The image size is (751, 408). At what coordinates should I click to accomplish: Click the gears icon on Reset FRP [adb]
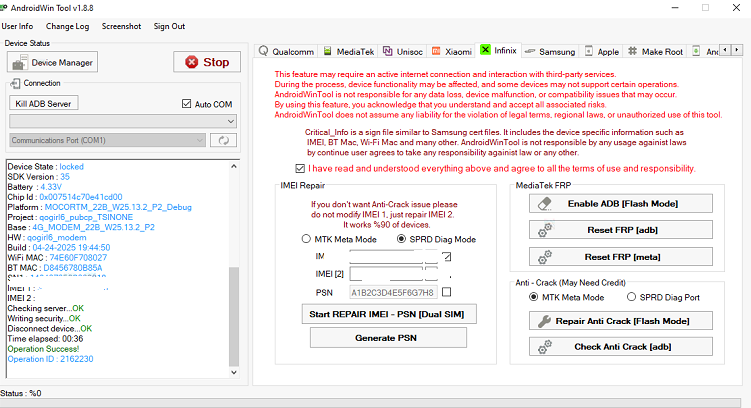545,230
